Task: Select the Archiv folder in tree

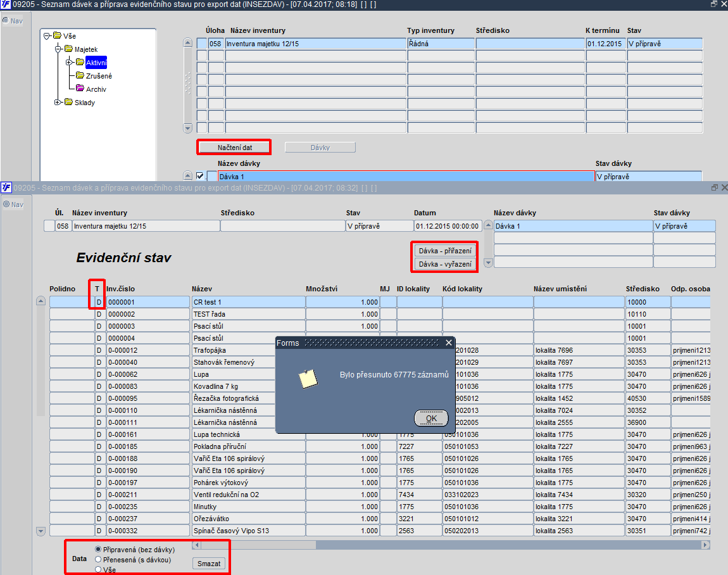Action: click(x=96, y=89)
